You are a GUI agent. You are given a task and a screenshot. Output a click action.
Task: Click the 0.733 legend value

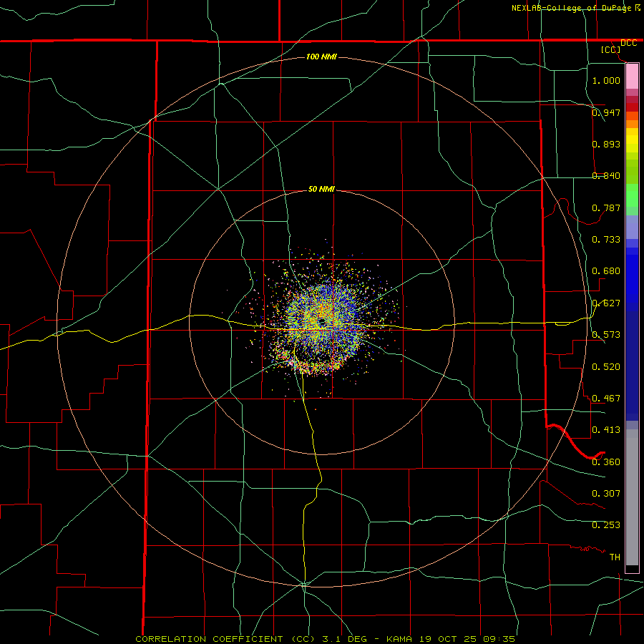pos(606,240)
